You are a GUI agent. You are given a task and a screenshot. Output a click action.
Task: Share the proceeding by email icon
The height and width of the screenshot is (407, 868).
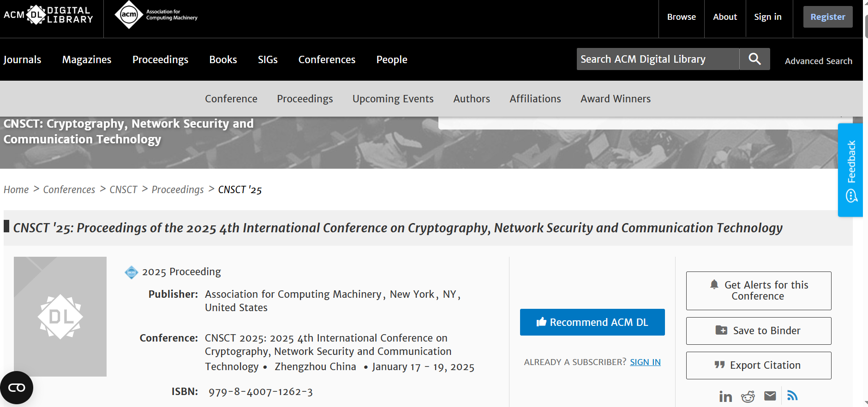tap(770, 396)
